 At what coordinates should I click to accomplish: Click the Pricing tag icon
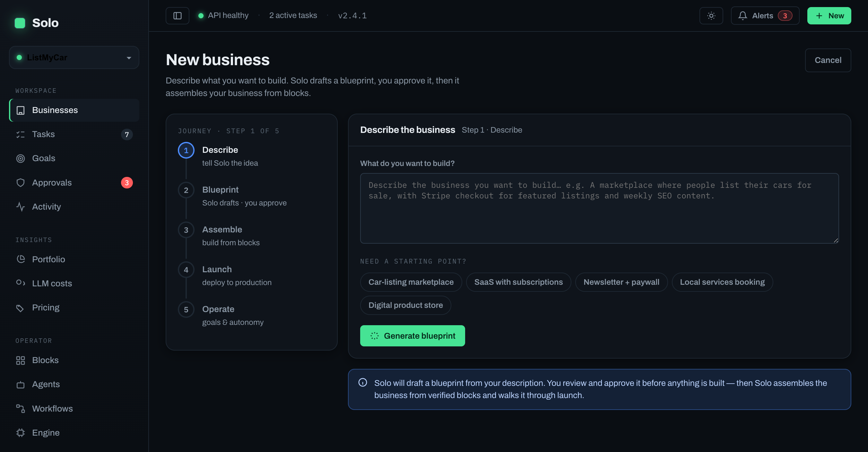pos(21,308)
